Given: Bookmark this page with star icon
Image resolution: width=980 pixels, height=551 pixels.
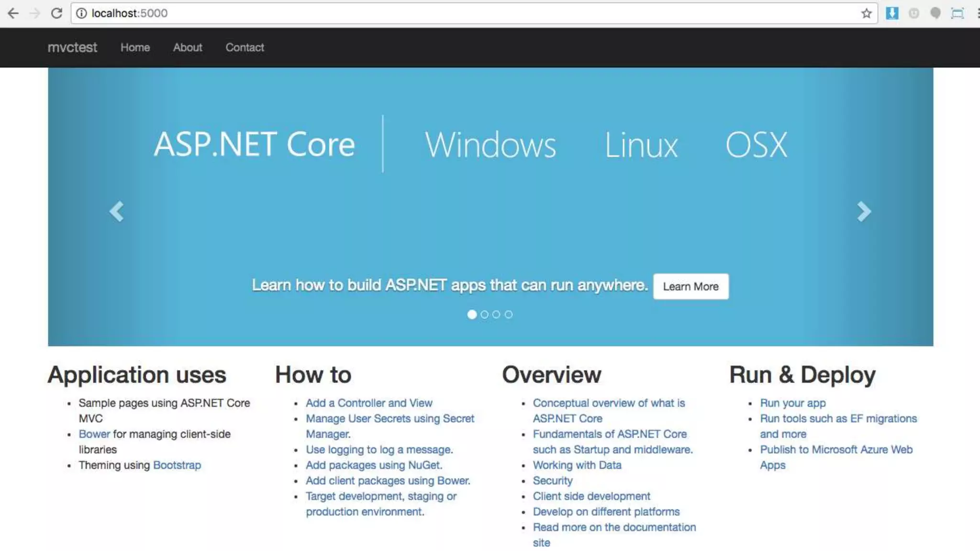Looking at the screenshot, I should pyautogui.click(x=866, y=13).
